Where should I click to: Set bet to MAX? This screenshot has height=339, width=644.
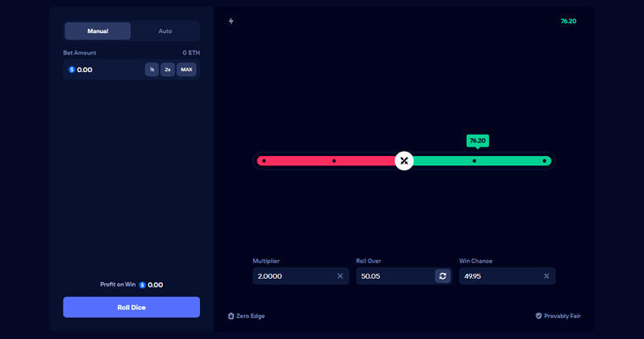(186, 69)
